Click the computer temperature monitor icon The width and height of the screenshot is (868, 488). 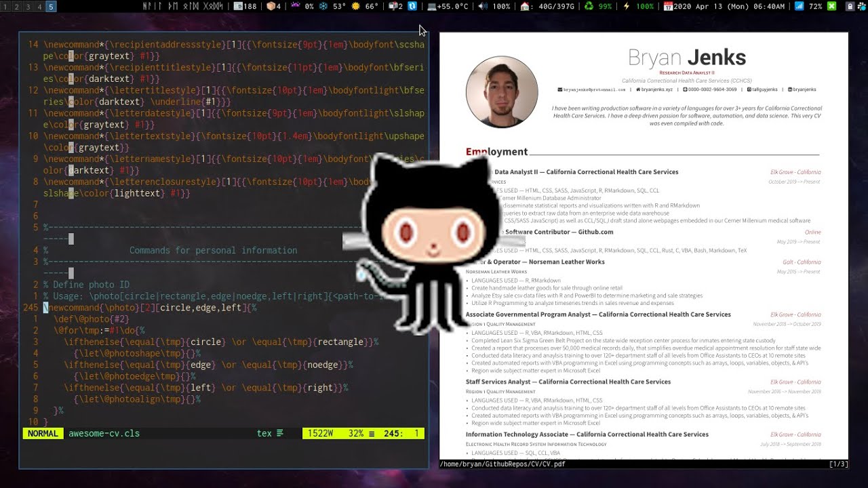(432, 6)
